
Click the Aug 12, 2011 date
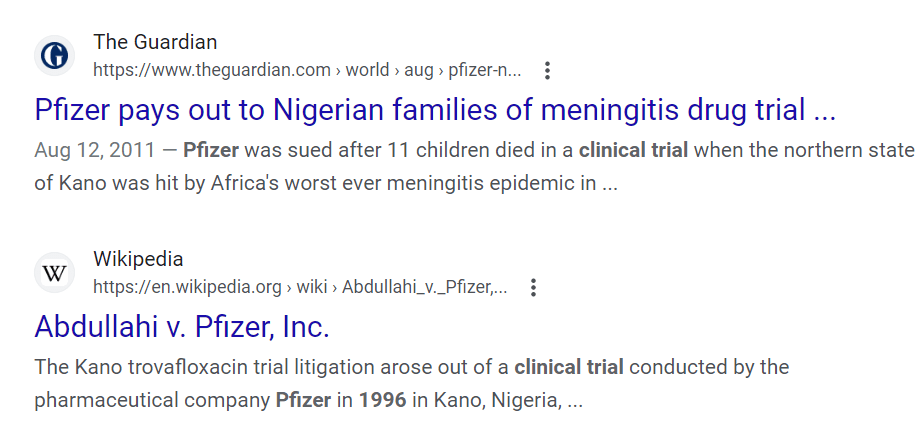click(94, 151)
